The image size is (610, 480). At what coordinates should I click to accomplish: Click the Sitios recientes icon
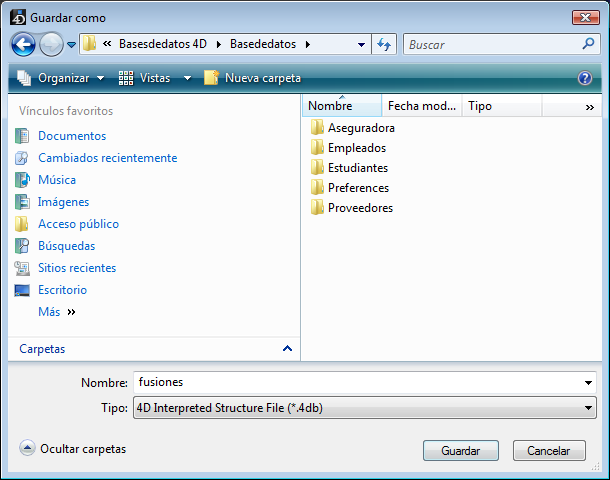22,268
